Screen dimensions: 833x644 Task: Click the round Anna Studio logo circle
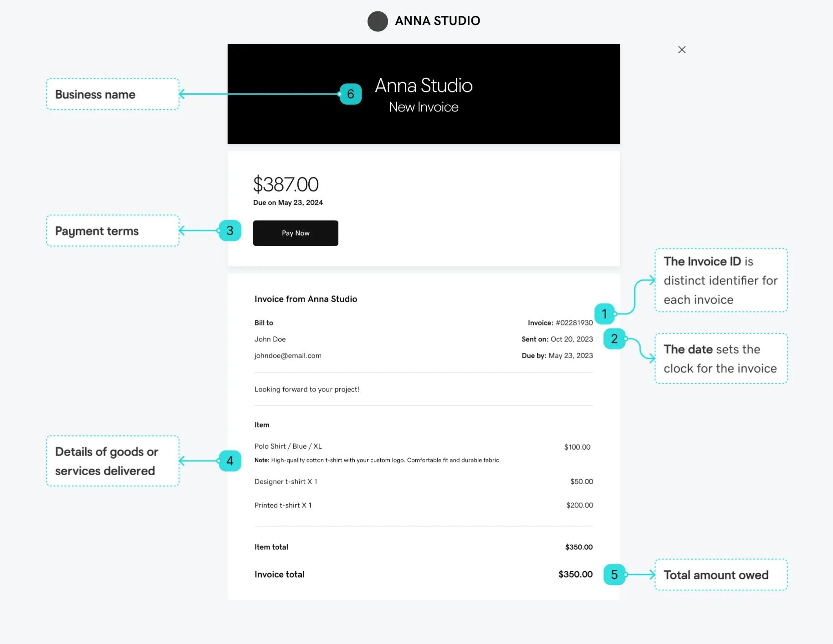pos(378,21)
